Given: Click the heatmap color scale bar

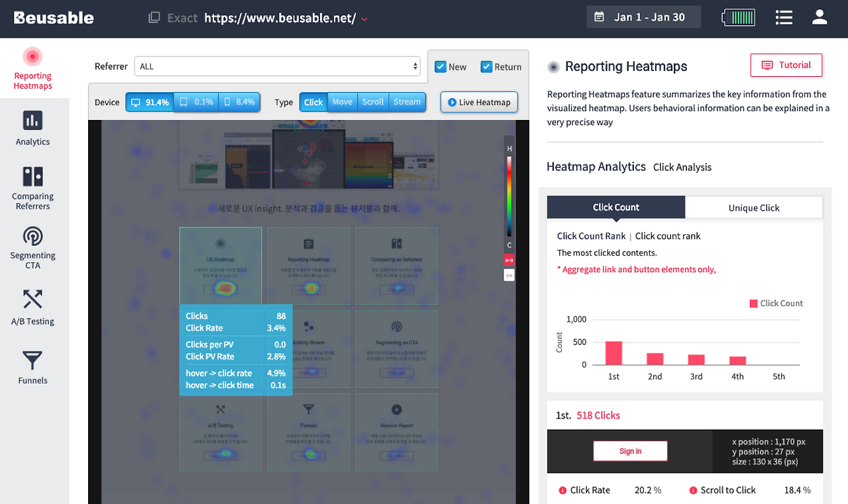Looking at the screenshot, I should [509, 195].
